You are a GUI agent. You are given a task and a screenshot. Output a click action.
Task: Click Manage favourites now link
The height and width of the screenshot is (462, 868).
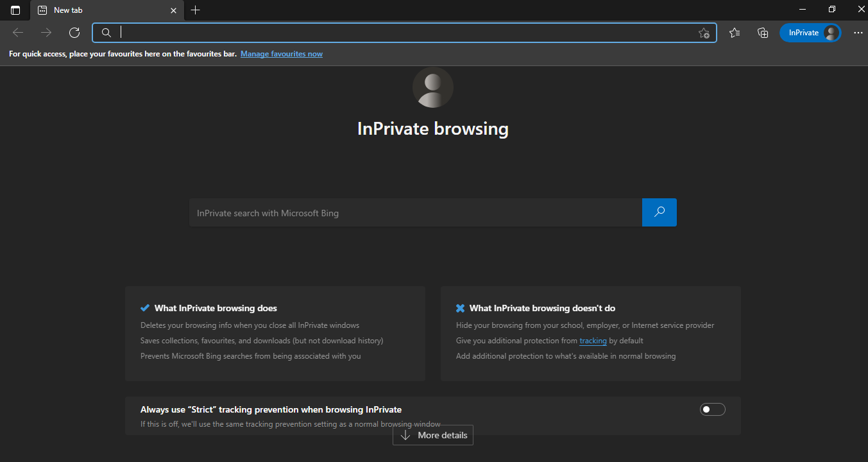pyautogui.click(x=281, y=54)
